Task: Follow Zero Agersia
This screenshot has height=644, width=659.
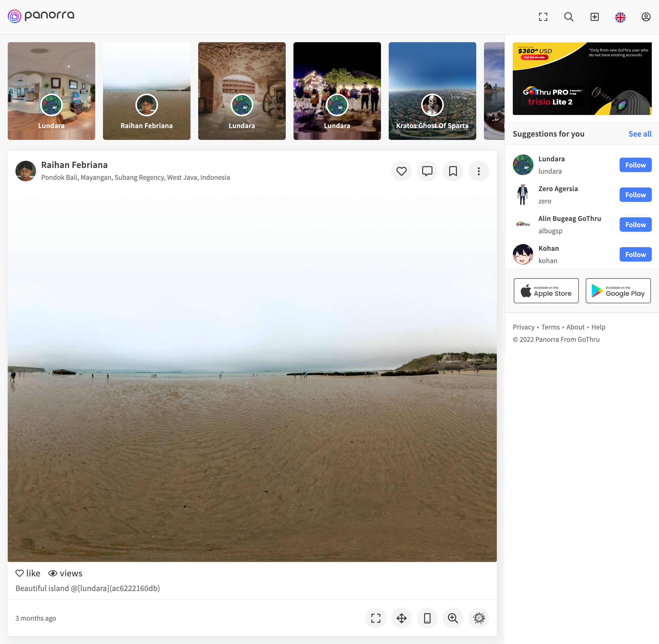Action: point(635,195)
